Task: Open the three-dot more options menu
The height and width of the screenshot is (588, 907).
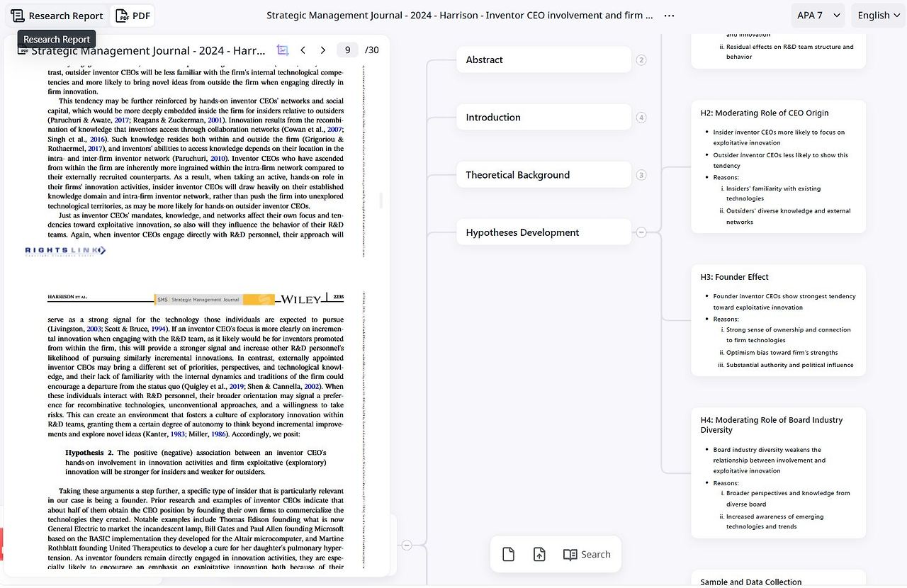Action: pyautogui.click(x=668, y=14)
